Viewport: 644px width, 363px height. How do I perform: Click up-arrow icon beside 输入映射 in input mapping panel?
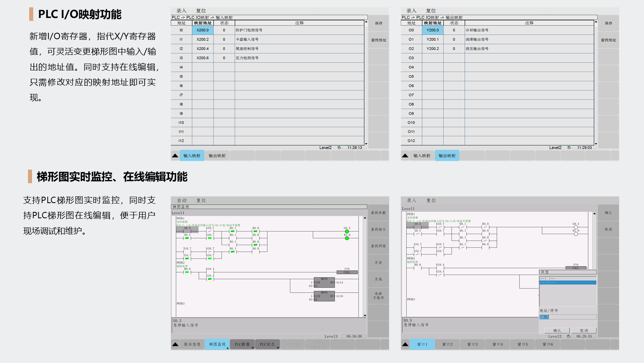click(x=175, y=156)
